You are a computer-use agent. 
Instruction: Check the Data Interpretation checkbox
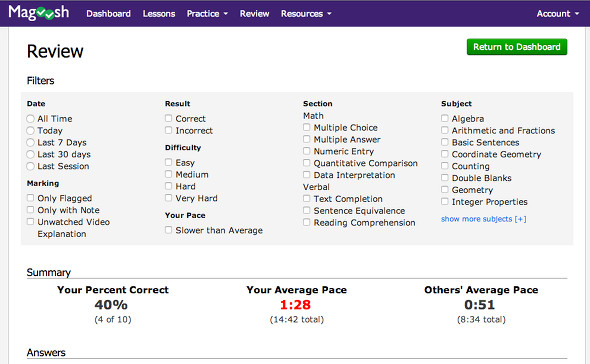(307, 175)
